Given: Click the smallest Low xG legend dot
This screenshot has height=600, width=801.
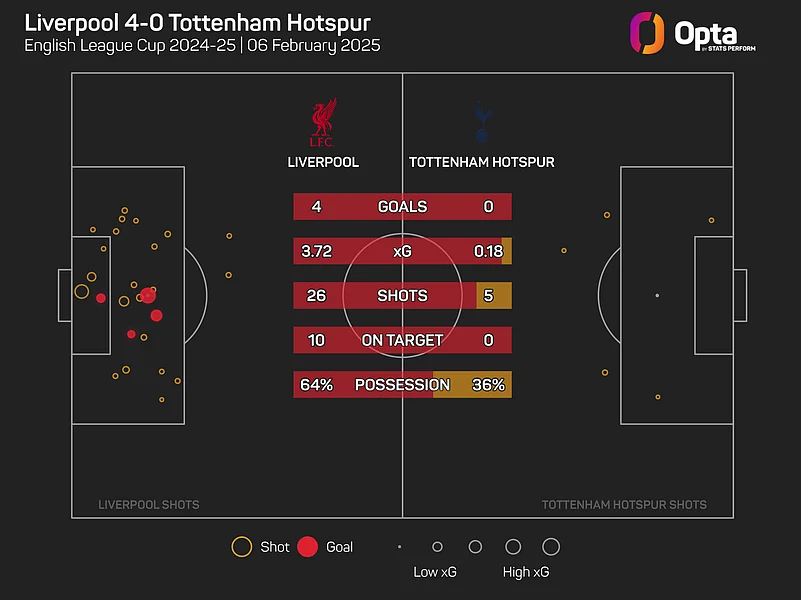Looking at the screenshot, I should [399, 547].
